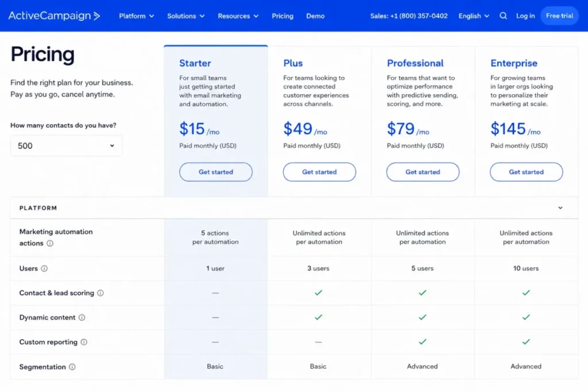588x392 pixels.
Task: Click the Advanced segmentation cell under Professional
Action: pyautogui.click(x=422, y=367)
